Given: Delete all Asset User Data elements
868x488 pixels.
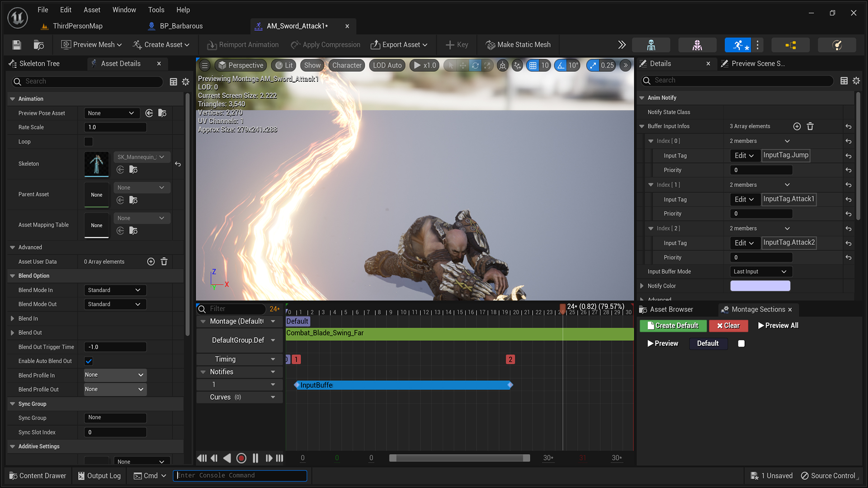Looking at the screenshot, I should [164, 262].
